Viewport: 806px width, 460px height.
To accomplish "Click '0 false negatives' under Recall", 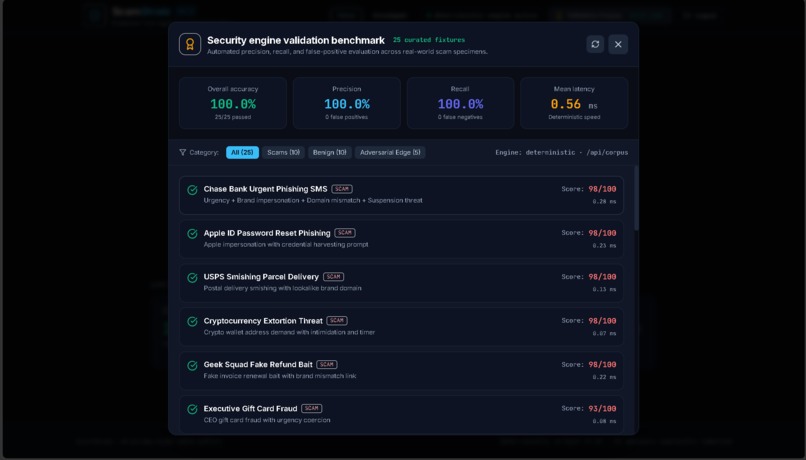I will tap(460, 117).
